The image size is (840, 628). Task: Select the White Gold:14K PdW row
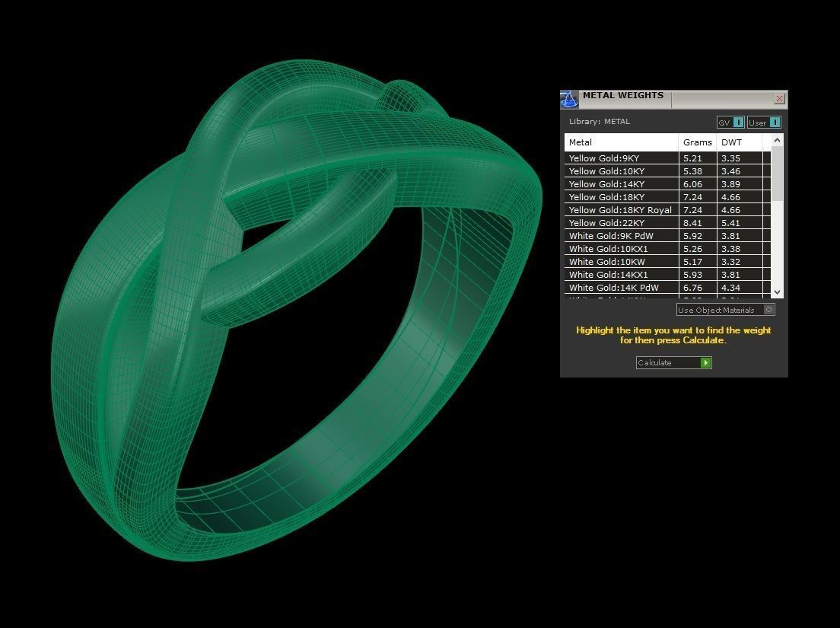click(x=667, y=288)
